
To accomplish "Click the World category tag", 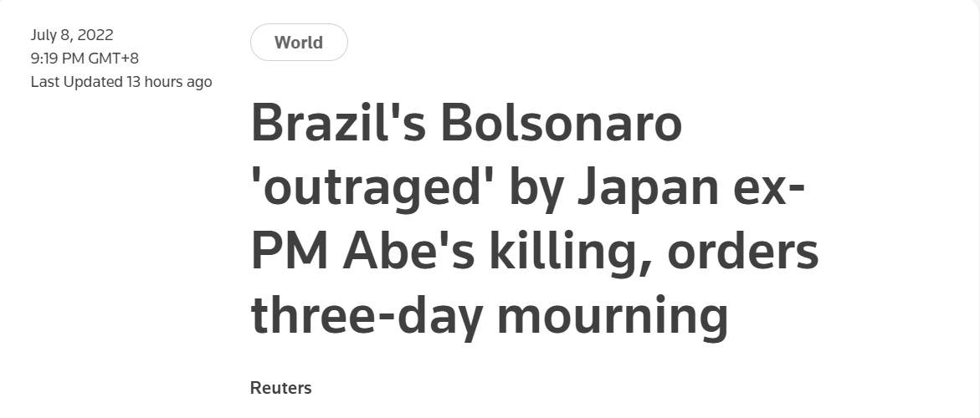I will pyautogui.click(x=299, y=43).
